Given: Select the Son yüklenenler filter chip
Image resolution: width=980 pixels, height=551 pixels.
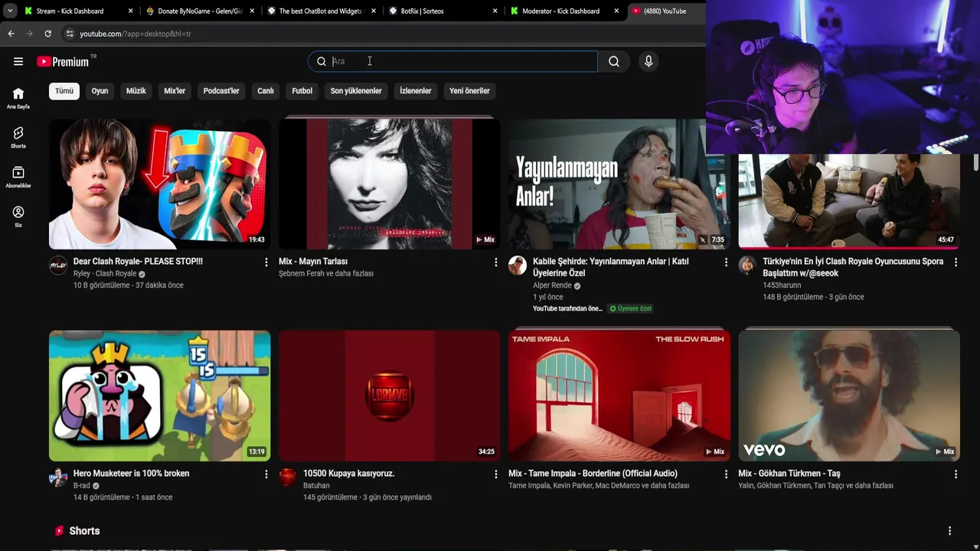Looking at the screenshot, I should point(356,91).
